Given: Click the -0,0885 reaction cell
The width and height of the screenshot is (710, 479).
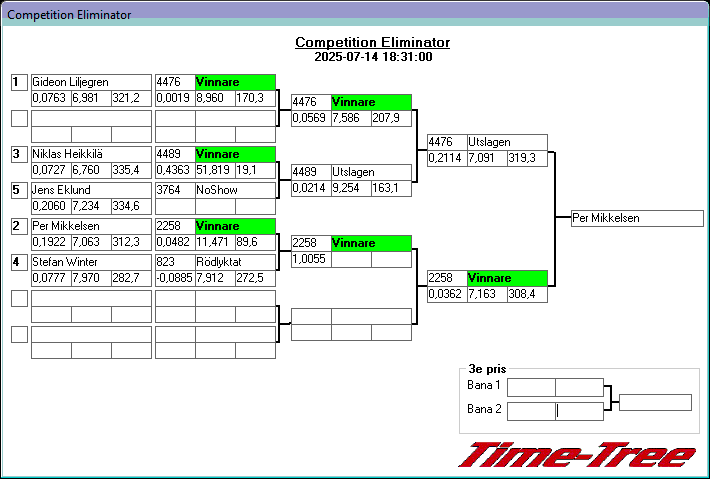Looking at the screenshot, I should 175,278.
